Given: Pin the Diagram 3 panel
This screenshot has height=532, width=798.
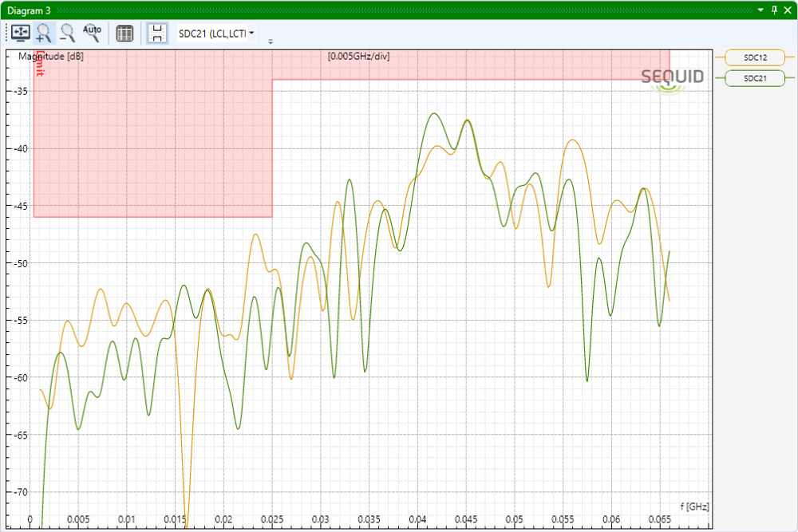Looking at the screenshot, I should tap(774, 10).
